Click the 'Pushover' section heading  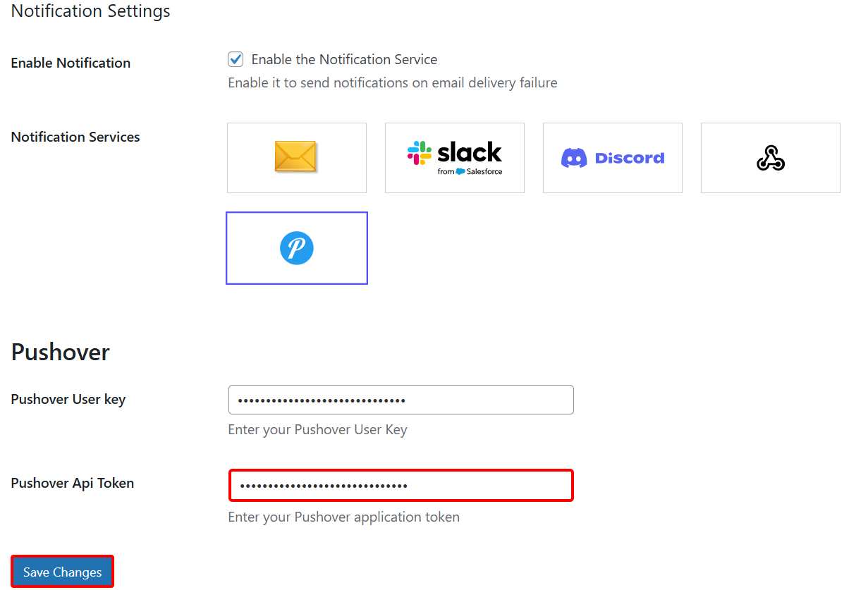pyautogui.click(x=61, y=352)
